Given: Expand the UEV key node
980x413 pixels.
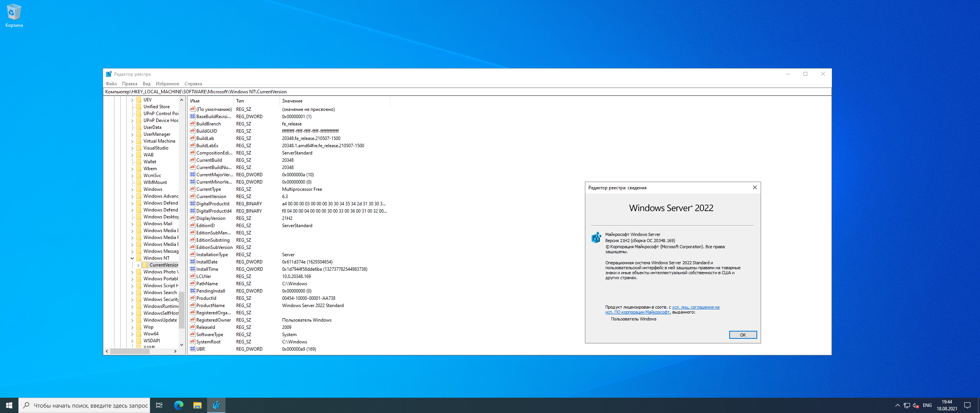Looking at the screenshot, I should [132, 100].
